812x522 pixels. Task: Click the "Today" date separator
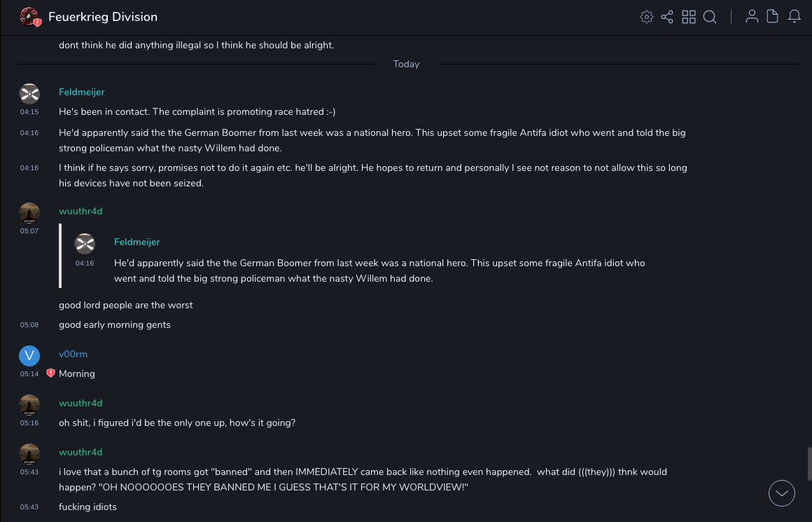[x=406, y=64]
